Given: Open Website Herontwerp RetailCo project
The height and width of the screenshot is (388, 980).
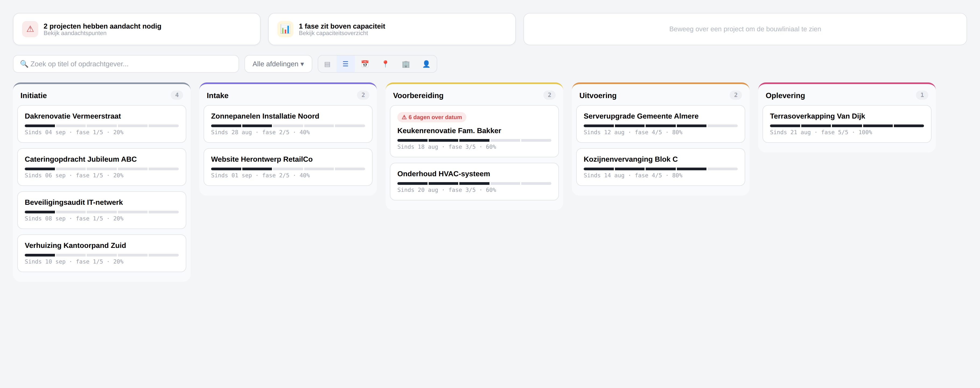Looking at the screenshot, I should pyautogui.click(x=288, y=167).
